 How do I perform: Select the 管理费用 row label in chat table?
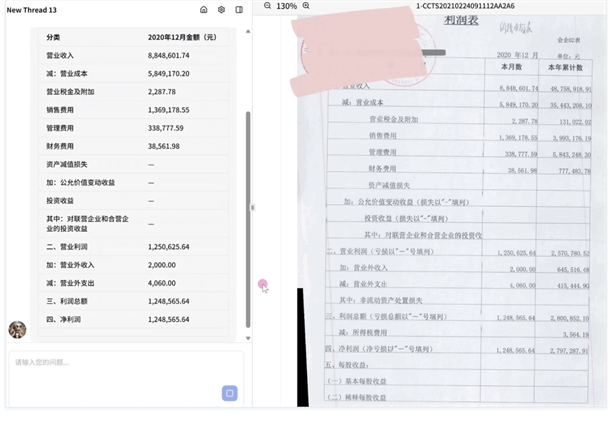[60, 128]
